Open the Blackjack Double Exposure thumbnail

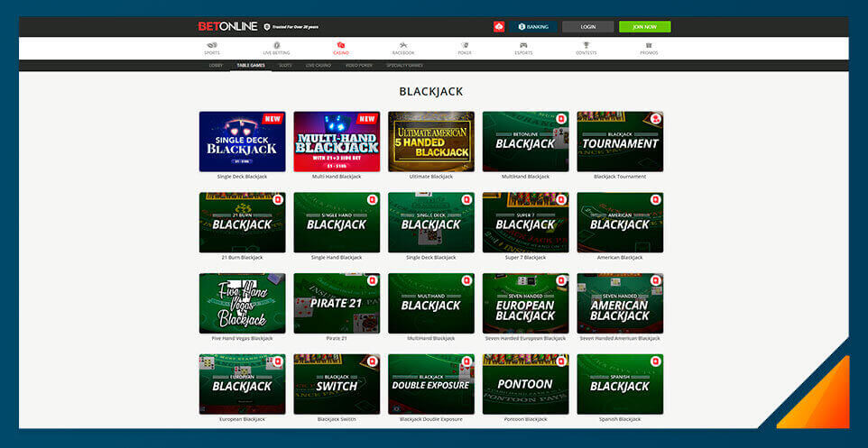click(x=431, y=384)
